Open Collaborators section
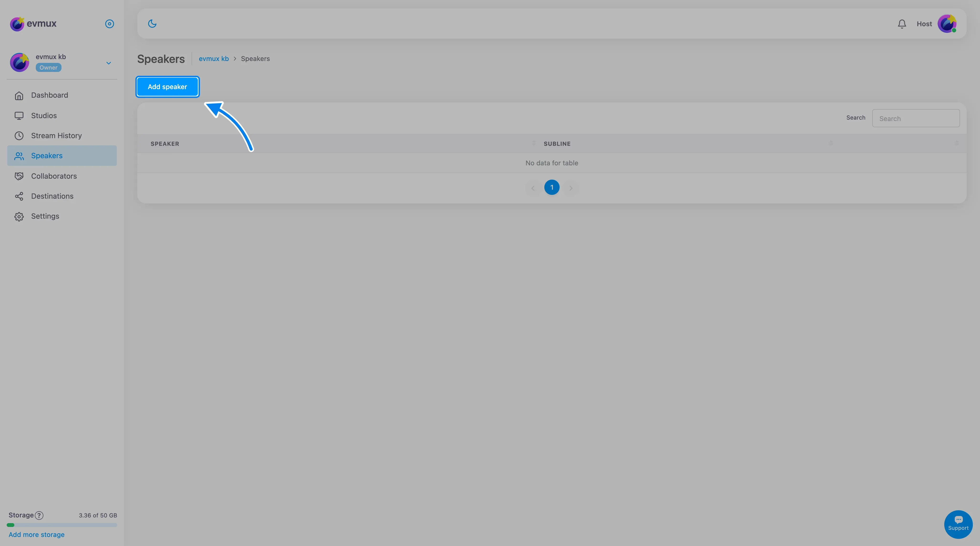Image resolution: width=980 pixels, height=546 pixels. coord(62,176)
